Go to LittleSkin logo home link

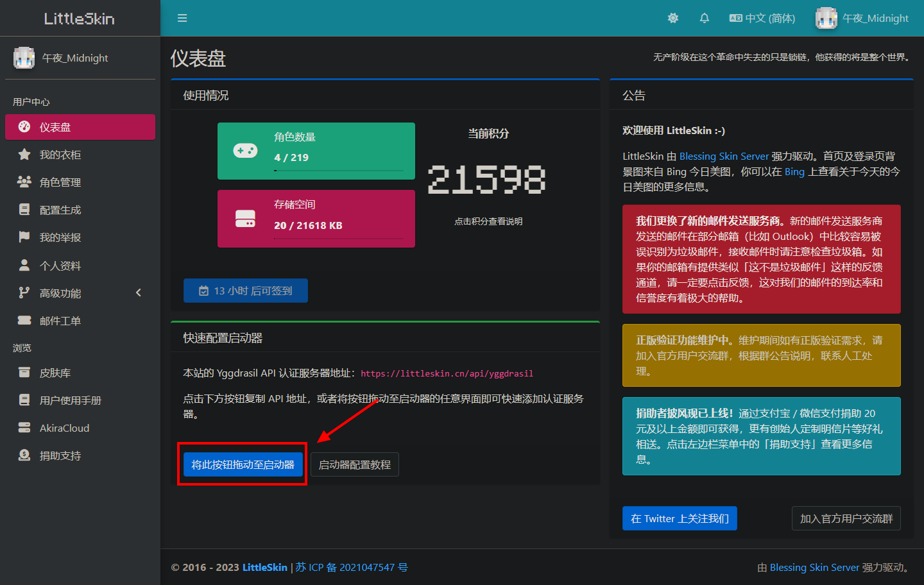[x=80, y=19]
